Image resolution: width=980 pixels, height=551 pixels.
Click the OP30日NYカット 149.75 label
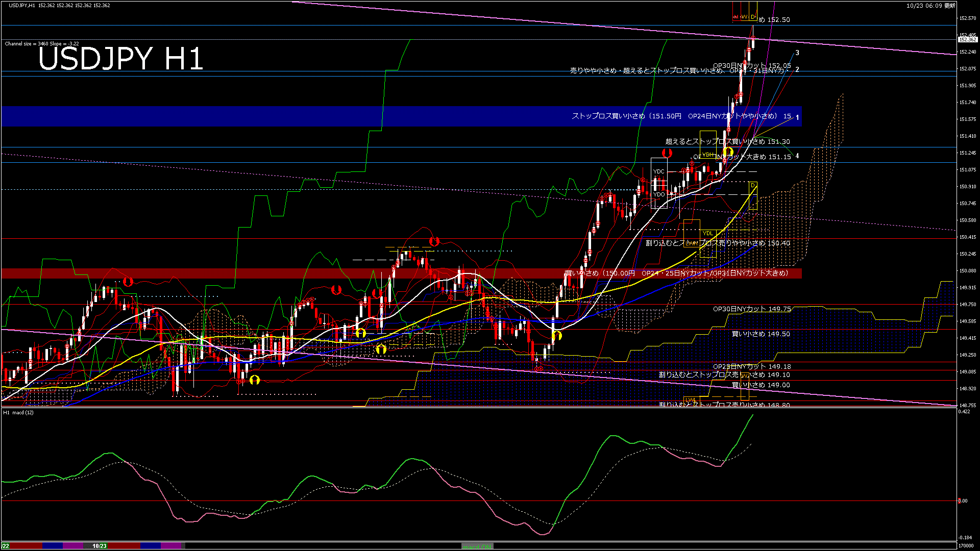click(751, 309)
